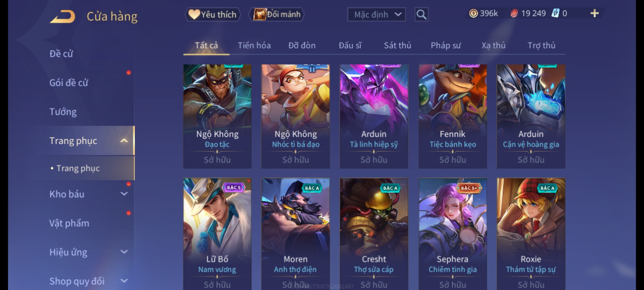Expand the Hiệu ứng sidebar section
The width and height of the screenshot is (644, 290).
click(124, 252)
